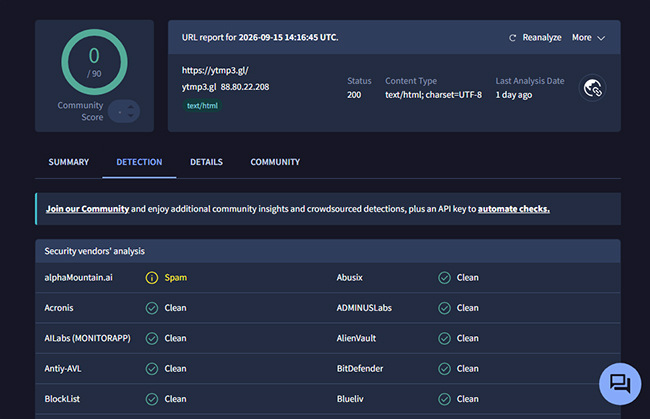
Task: Click the Community Score label
Action: [x=80, y=111]
